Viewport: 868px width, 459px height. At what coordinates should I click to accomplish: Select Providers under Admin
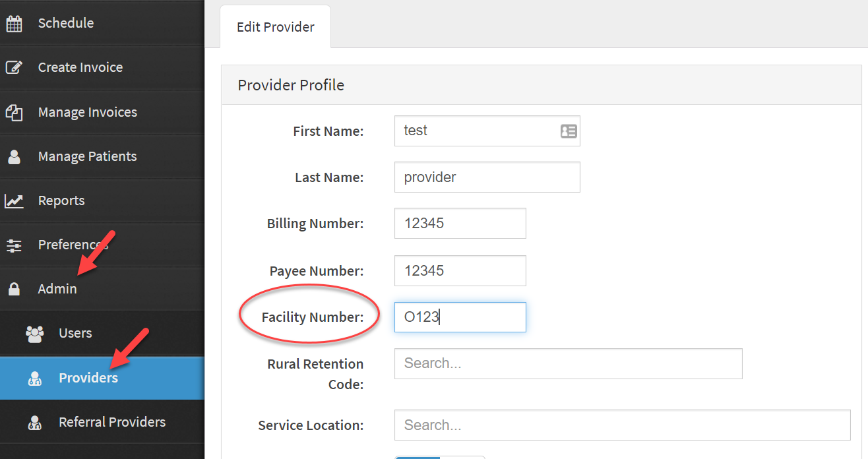102,378
